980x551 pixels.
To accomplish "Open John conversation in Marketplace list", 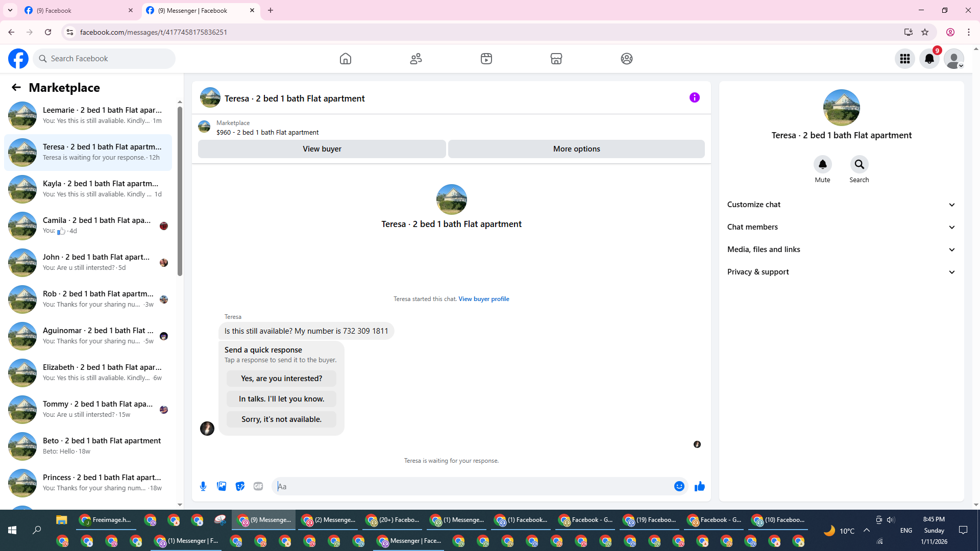I will point(88,262).
